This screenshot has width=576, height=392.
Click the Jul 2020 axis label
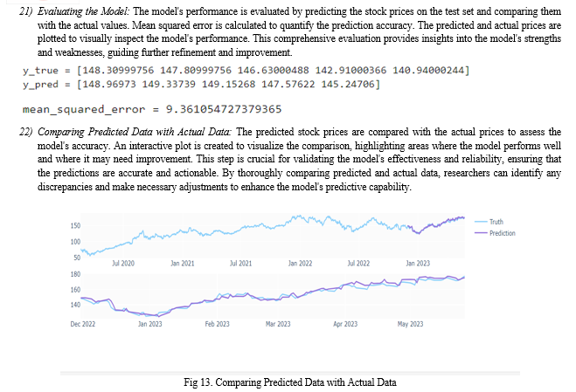point(123,262)
